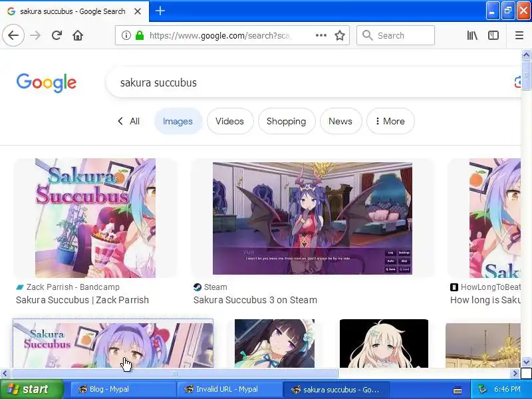
Task: Open a new tab with plus button
Action: click(160, 11)
